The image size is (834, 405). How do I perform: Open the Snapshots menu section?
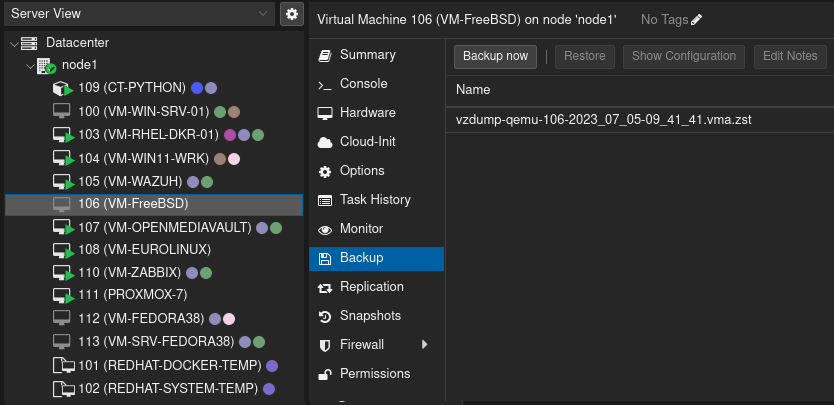(x=369, y=316)
